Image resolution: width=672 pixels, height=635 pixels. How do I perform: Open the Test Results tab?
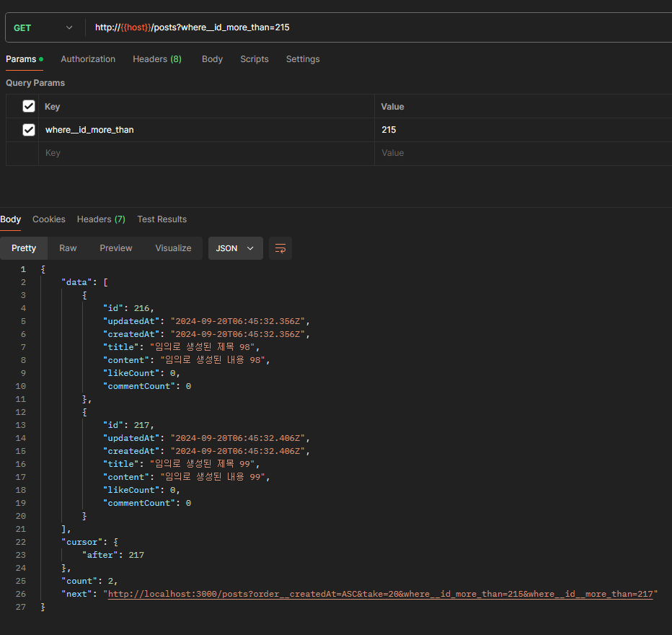pos(162,219)
